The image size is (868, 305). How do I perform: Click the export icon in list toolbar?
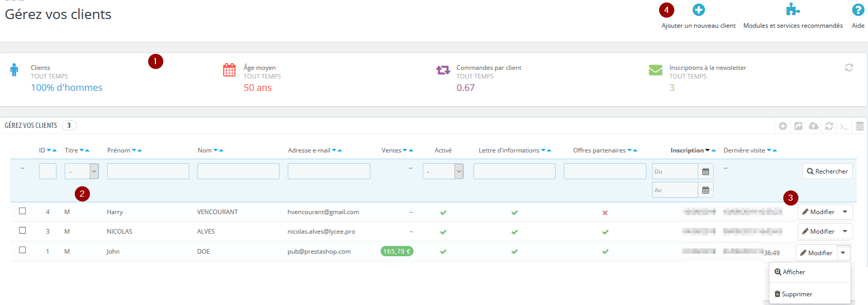tap(798, 126)
